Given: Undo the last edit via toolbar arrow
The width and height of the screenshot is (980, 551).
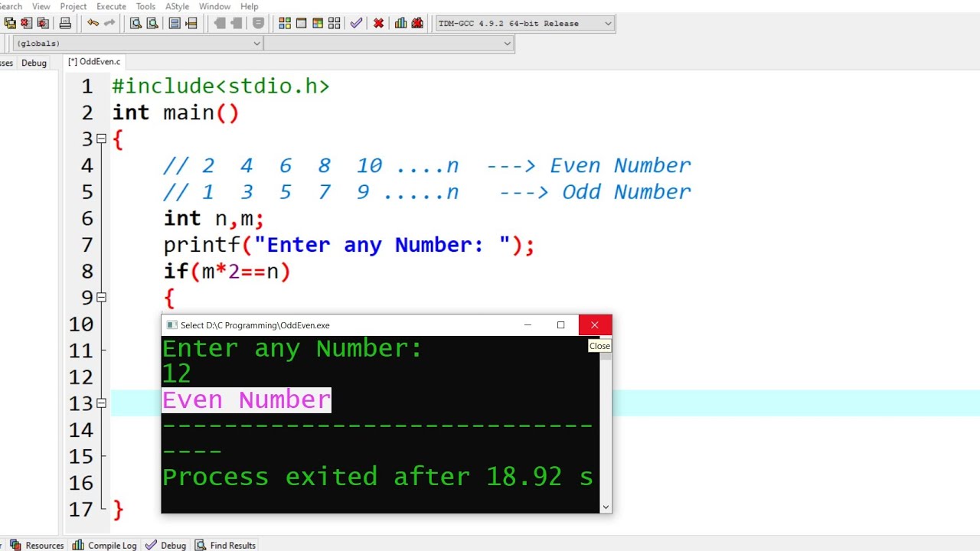Looking at the screenshot, I should [93, 23].
